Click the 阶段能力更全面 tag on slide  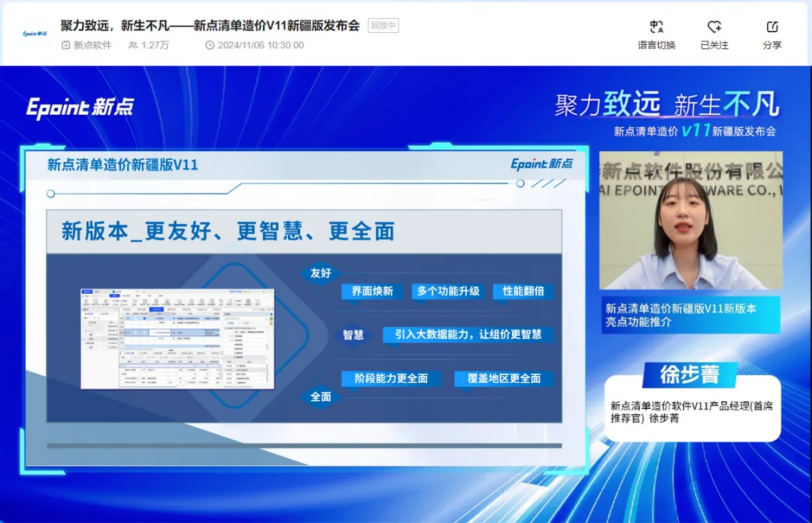[x=391, y=379]
